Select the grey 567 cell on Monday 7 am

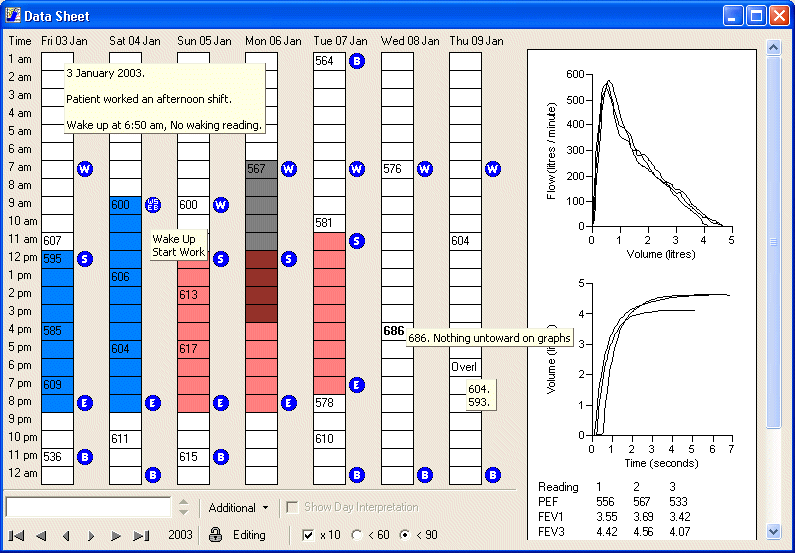[x=261, y=169]
